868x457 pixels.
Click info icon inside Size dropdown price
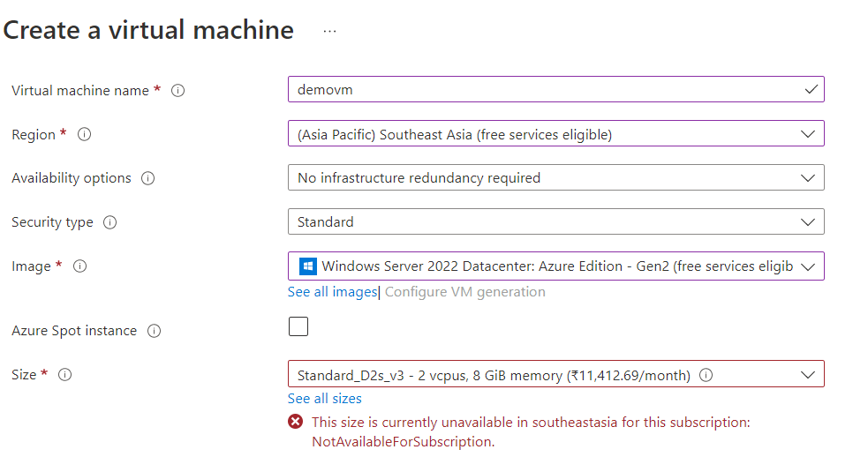(706, 375)
